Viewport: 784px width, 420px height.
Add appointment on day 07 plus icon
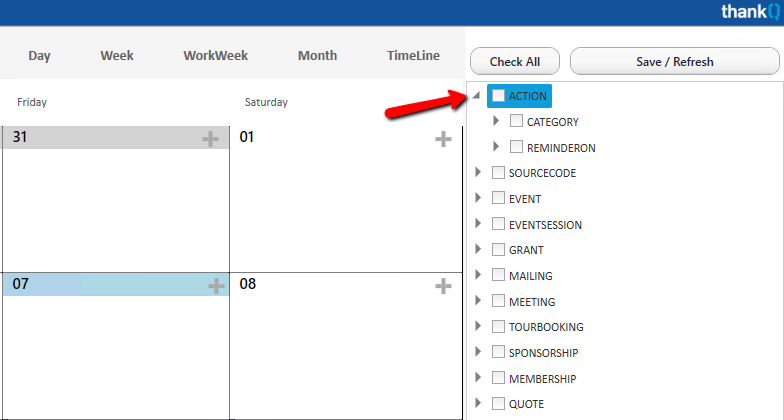(x=216, y=286)
